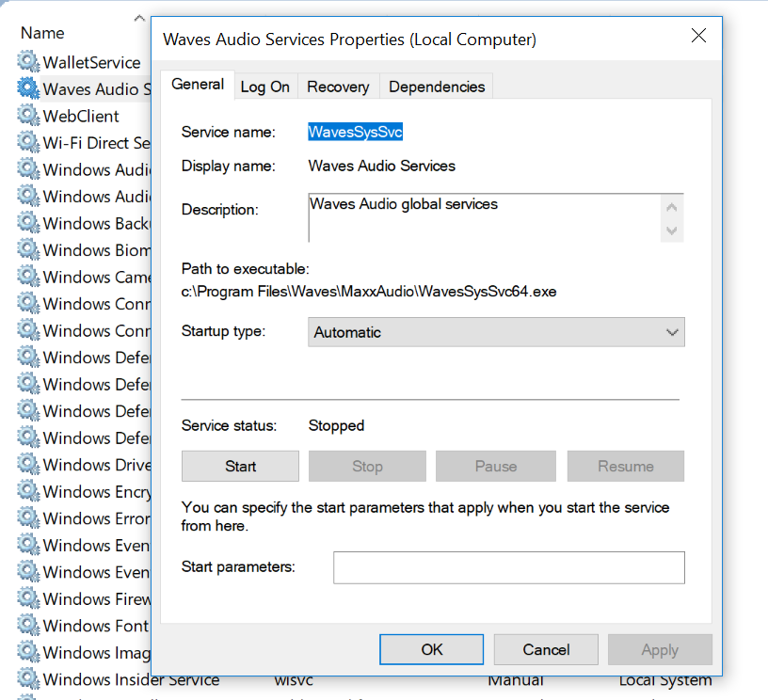Switch to the Recovery tab

click(338, 87)
